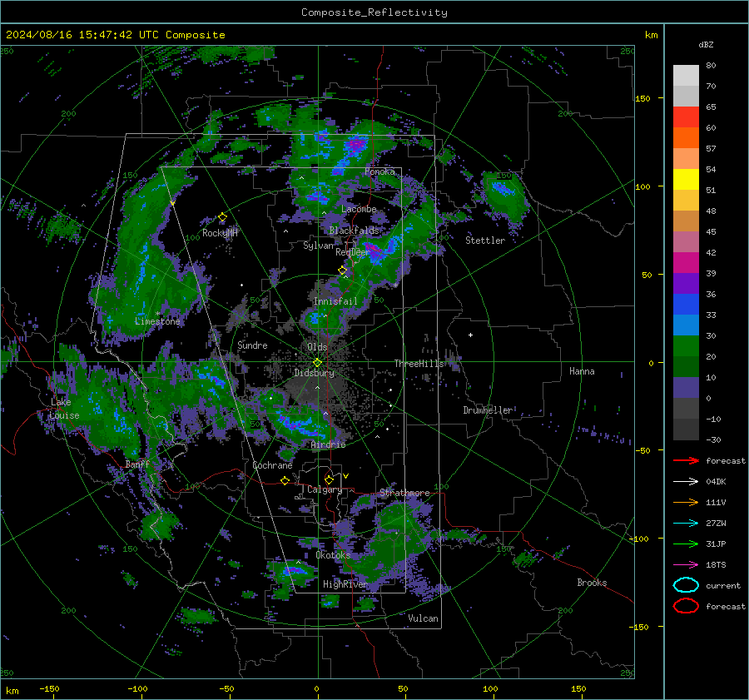Click the red 60-65 dBZ color swatch
Viewport: 749px width, 700px height.
click(x=686, y=117)
